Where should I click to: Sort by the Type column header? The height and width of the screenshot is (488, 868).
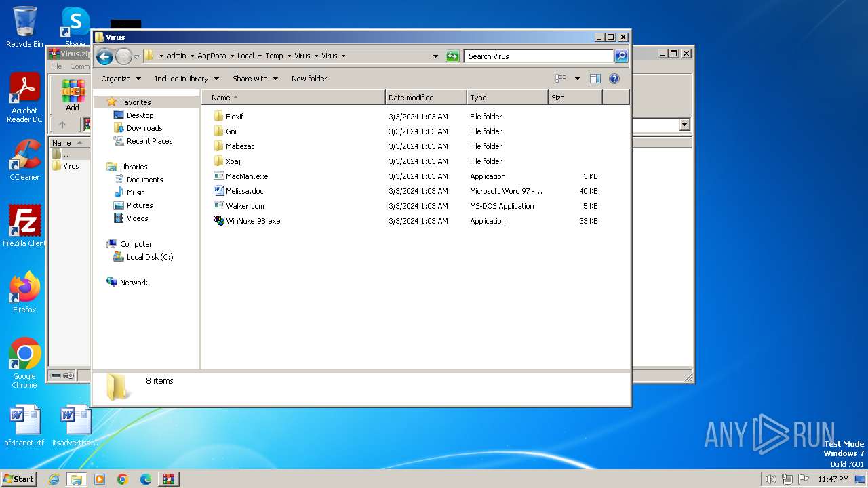507,98
